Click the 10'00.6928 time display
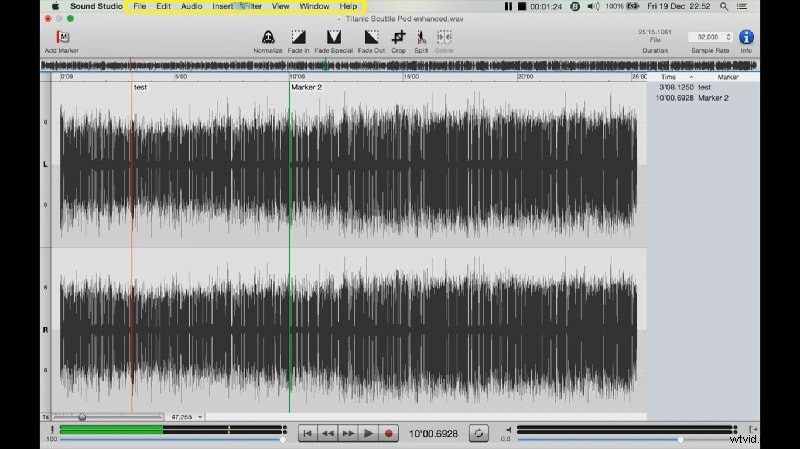800x449 pixels. (433, 434)
